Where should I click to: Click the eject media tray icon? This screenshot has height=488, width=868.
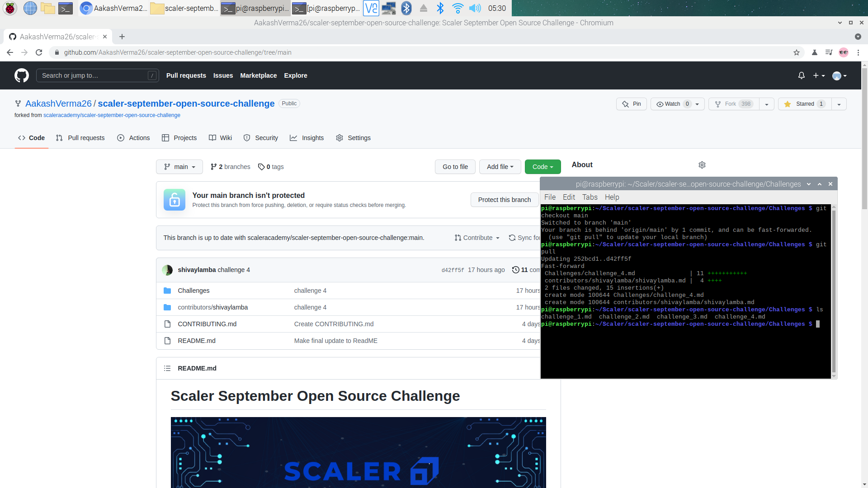(424, 8)
